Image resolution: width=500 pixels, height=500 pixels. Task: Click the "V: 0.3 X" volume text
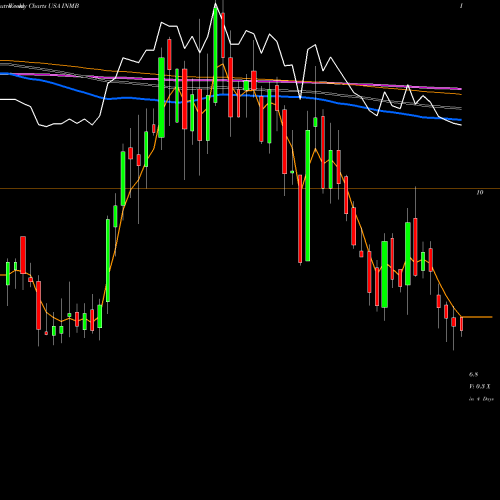(x=480, y=387)
